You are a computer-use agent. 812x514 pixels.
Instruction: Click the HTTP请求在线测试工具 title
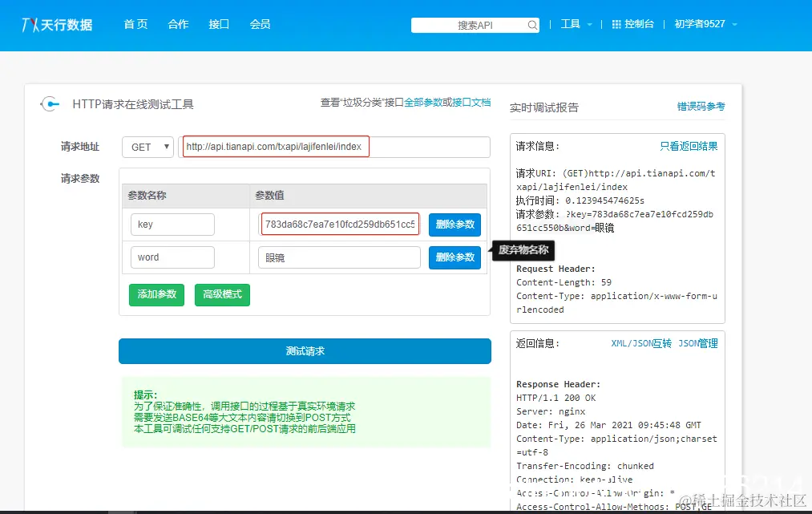pos(133,105)
